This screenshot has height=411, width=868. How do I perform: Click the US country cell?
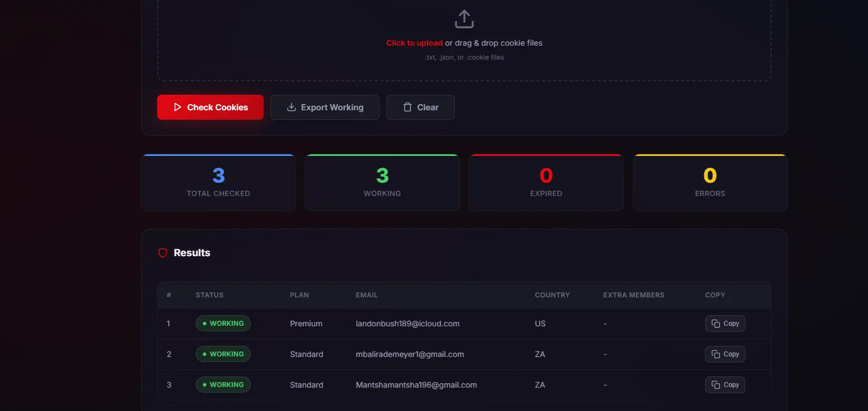coord(540,324)
